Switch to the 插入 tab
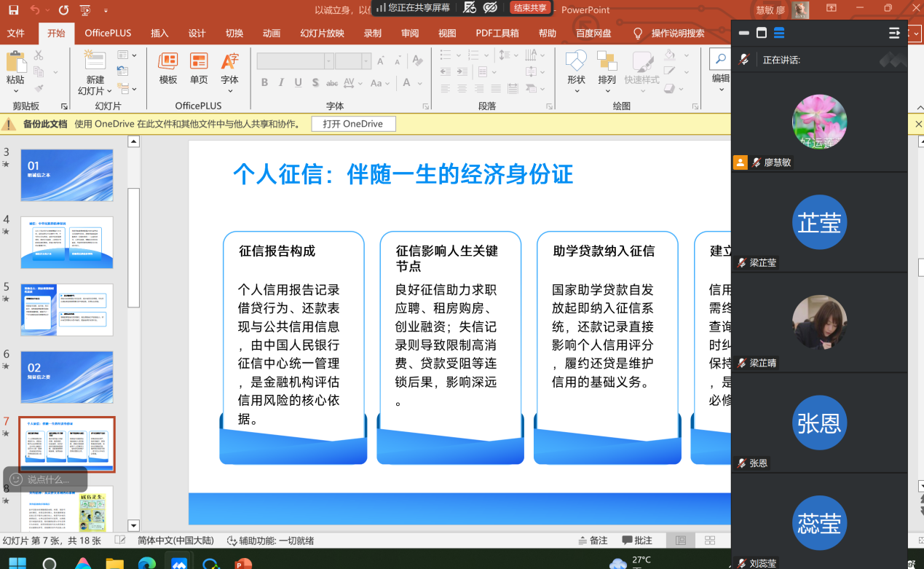Viewport: 924px width, 569px height. tap(159, 33)
